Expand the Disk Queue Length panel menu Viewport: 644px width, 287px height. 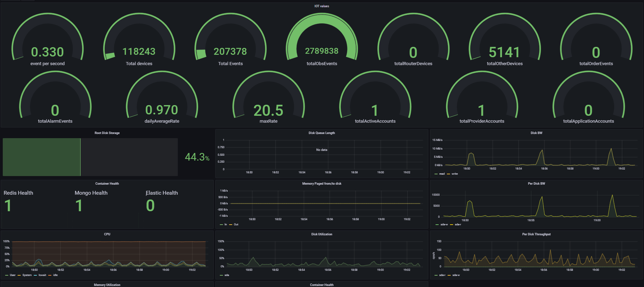point(321,133)
